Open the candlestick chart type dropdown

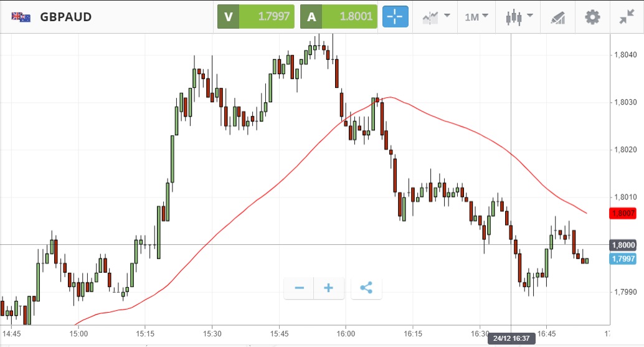pyautogui.click(x=519, y=17)
